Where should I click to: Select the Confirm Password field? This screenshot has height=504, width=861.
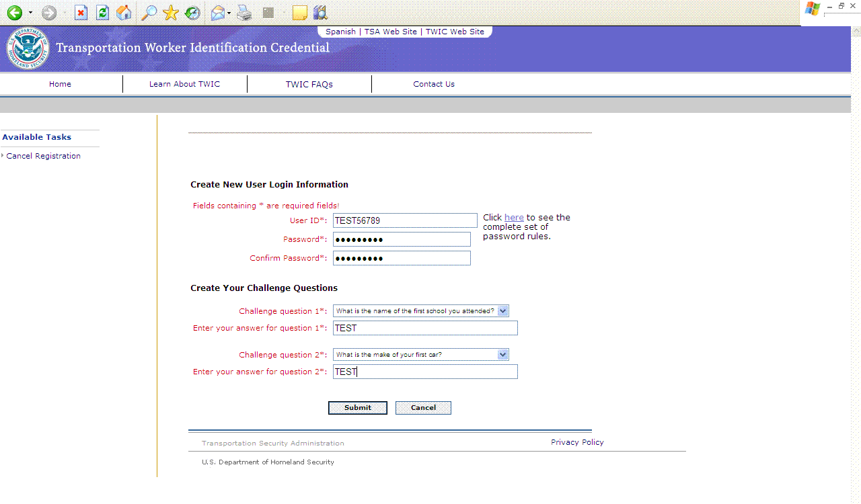[402, 259]
